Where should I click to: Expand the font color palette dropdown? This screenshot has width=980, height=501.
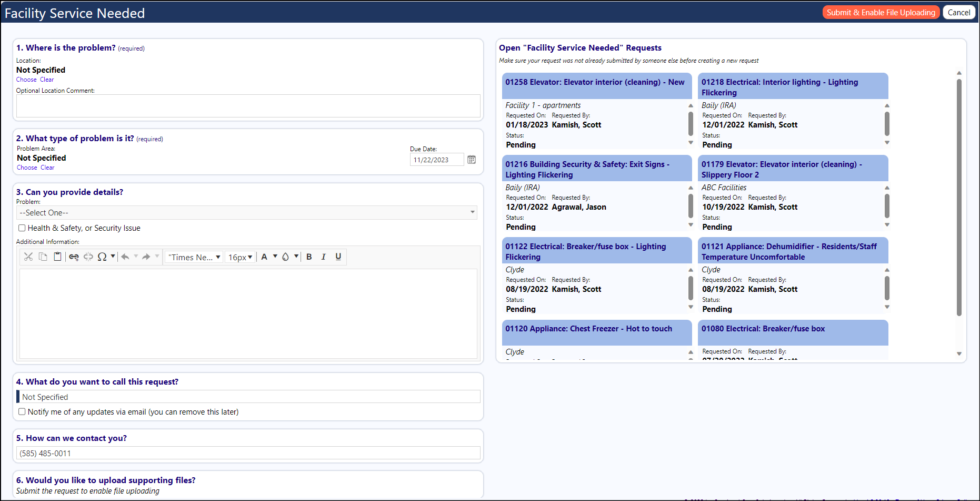click(x=275, y=256)
